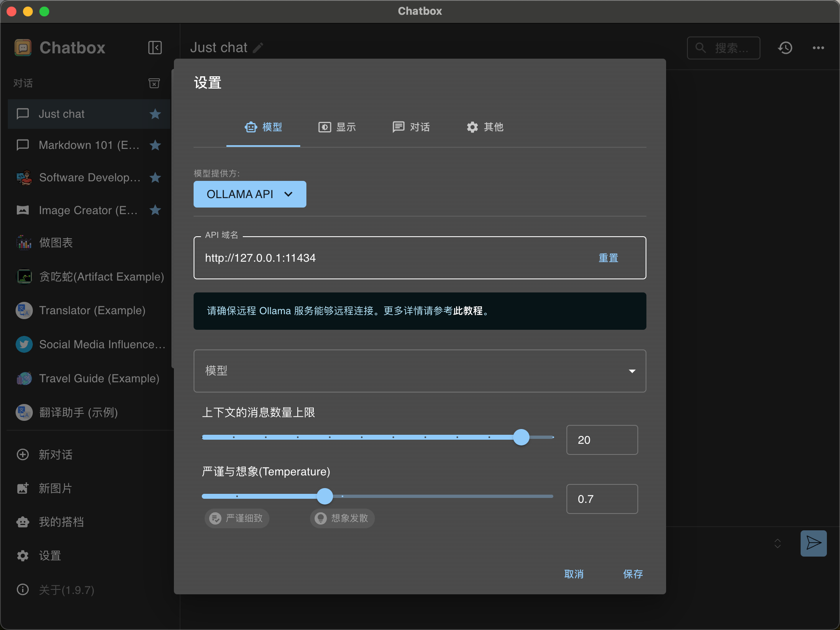Open the three-dots more options menu
Screen dimensions: 840x630
click(818, 48)
